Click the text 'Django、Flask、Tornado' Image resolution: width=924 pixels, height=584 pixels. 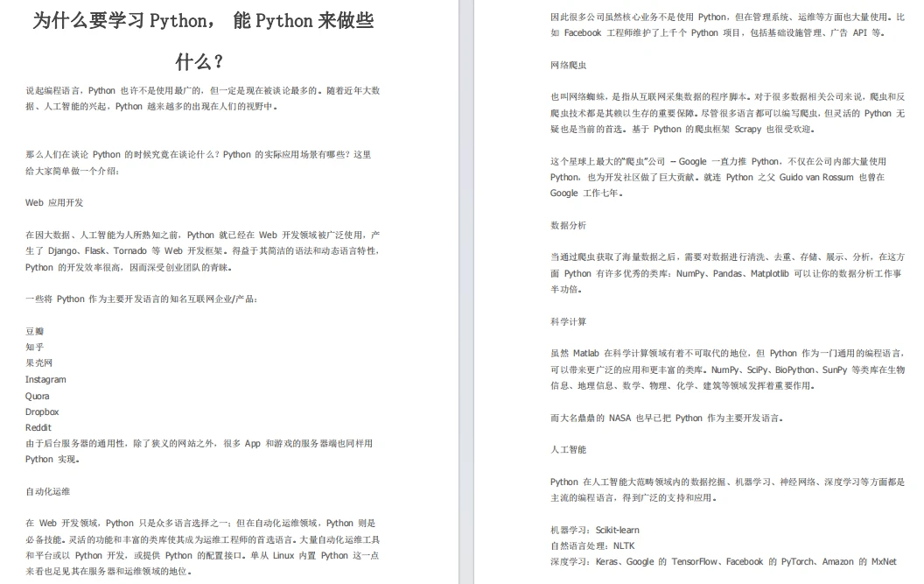pos(97,250)
